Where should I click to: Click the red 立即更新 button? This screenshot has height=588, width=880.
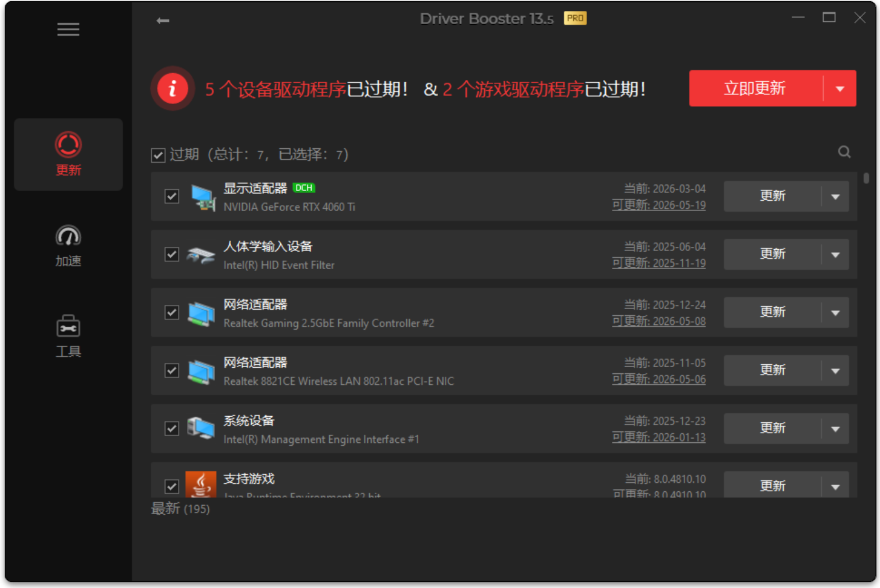pos(756,88)
